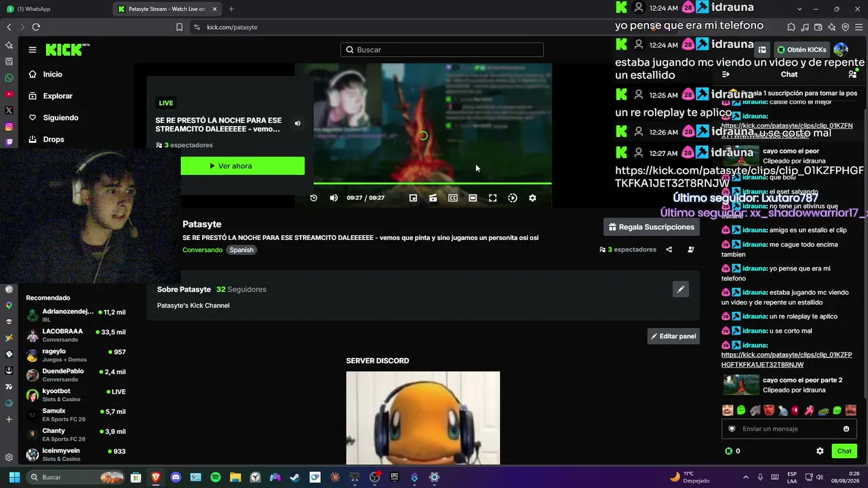
Task: Open recommended channel iceinmyvein
Action: 76,455
